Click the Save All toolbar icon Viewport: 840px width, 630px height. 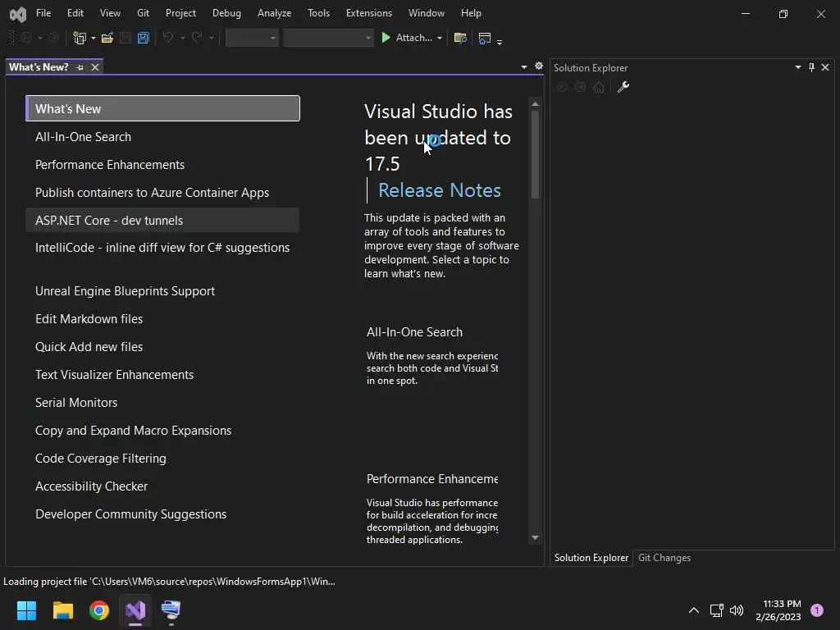[x=143, y=38]
